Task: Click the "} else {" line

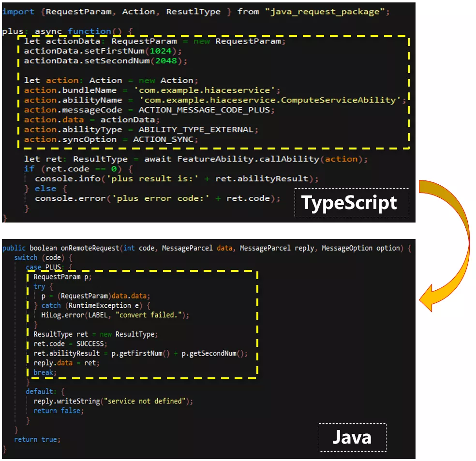Action: pyautogui.click(x=46, y=189)
